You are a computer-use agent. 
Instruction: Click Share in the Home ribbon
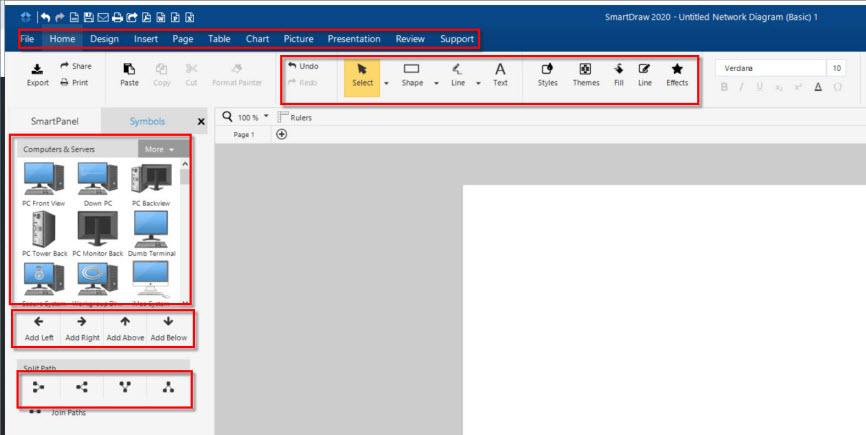(x=76, y=66)
